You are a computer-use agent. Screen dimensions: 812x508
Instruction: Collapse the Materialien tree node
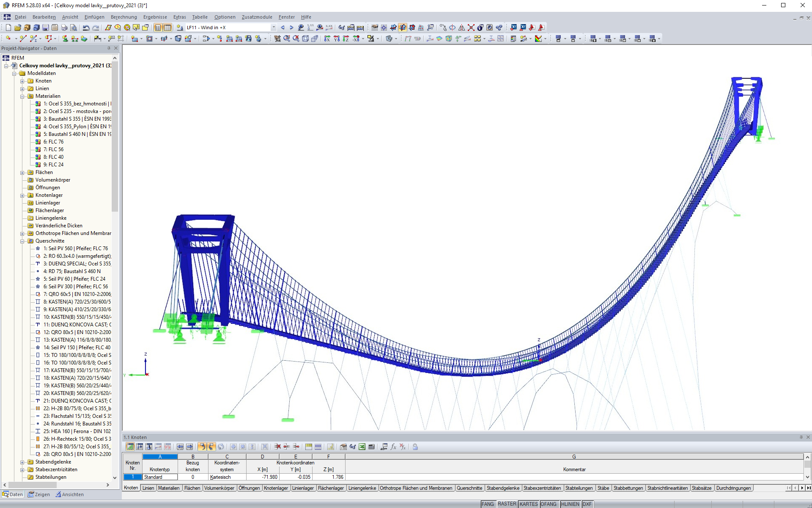(22, 96)
